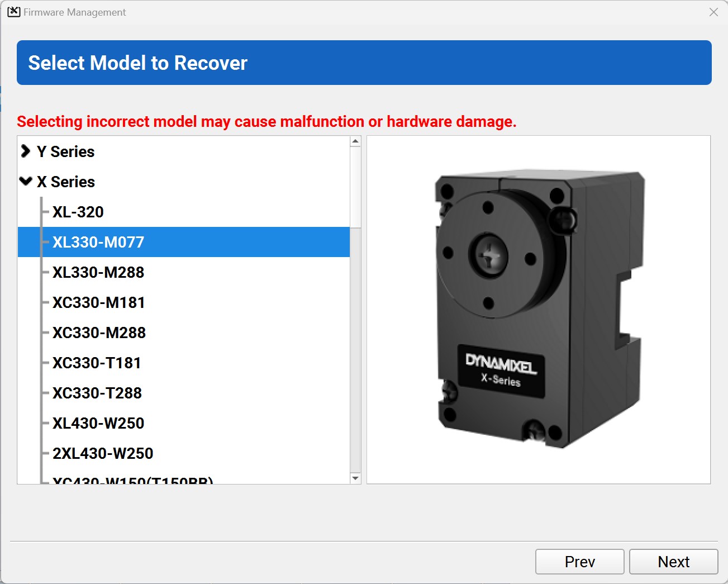The width and height of the screenshot is (728, 584).
Task: Select the XC330-T288 entry
Action: coord(97,393)
